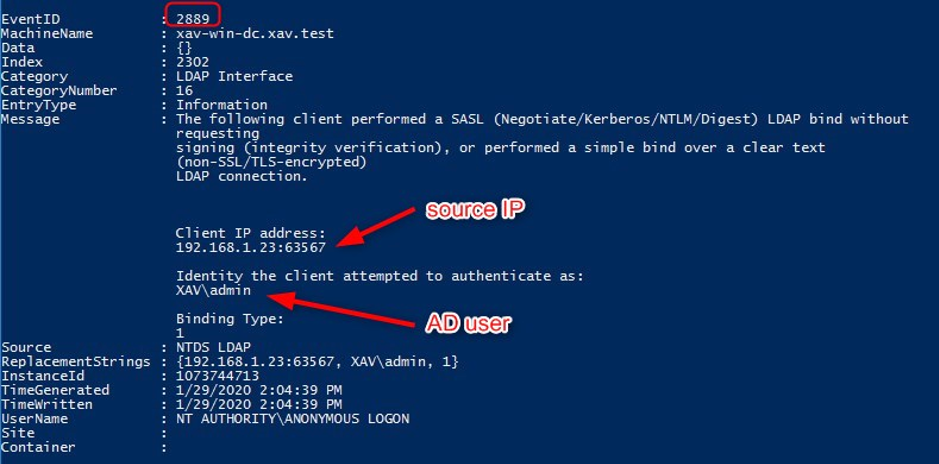Click the red 'source IP' annotation label
Screen dimensions: 939x464
tap(475, 211)
